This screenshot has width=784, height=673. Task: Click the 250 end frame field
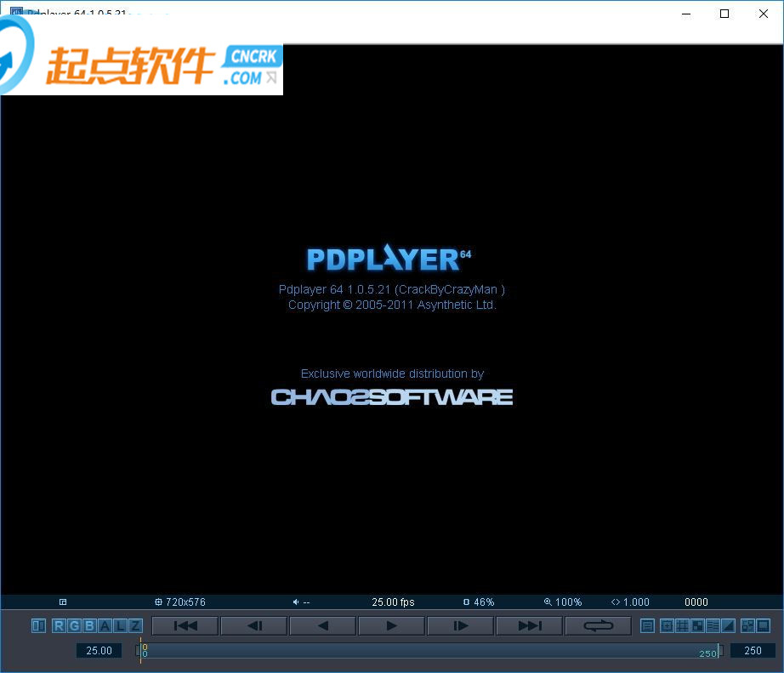tap(753, 651)
